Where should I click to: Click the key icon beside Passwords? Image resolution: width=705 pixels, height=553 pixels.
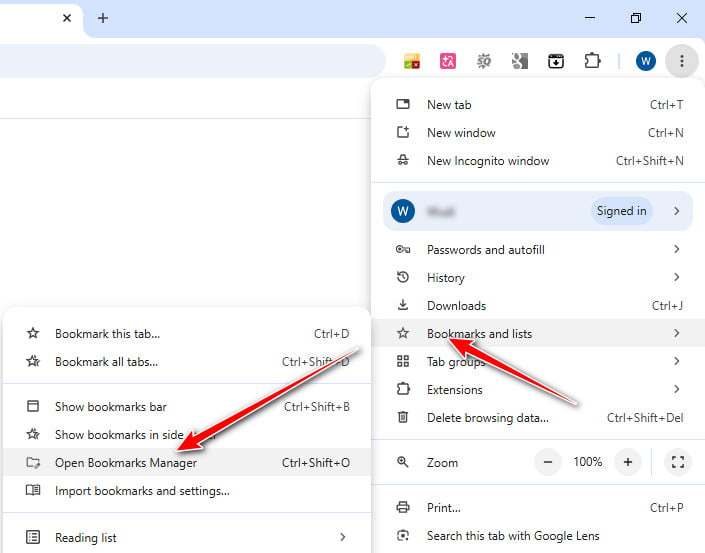[x=403, y=249]
